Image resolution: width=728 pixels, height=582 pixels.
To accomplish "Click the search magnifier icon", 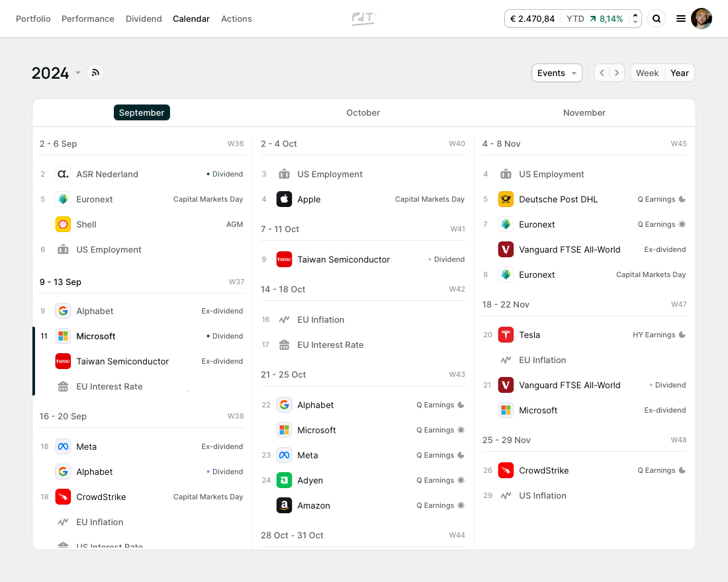I will [x=657, y=19].
